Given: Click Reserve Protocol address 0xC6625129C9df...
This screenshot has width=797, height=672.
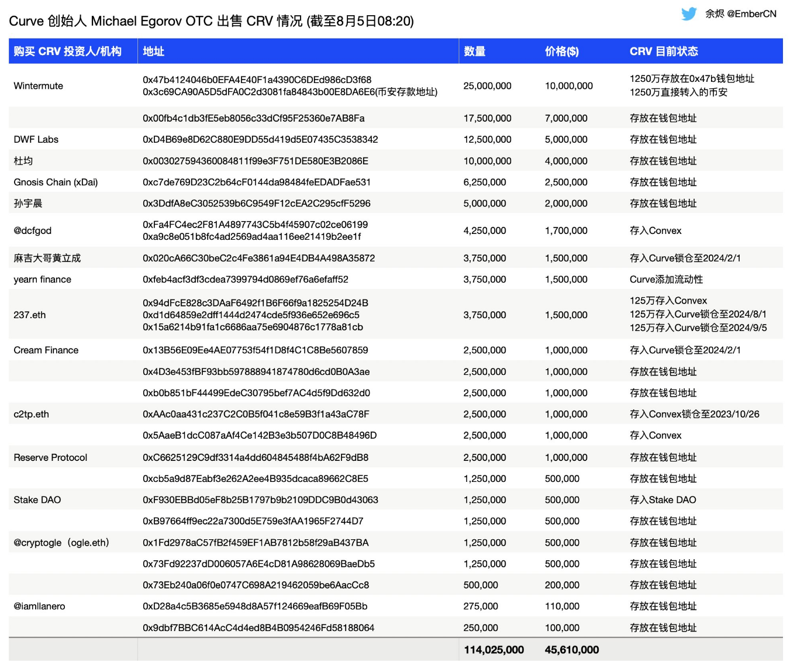Looking at the screenshot, I should point(256,457).
